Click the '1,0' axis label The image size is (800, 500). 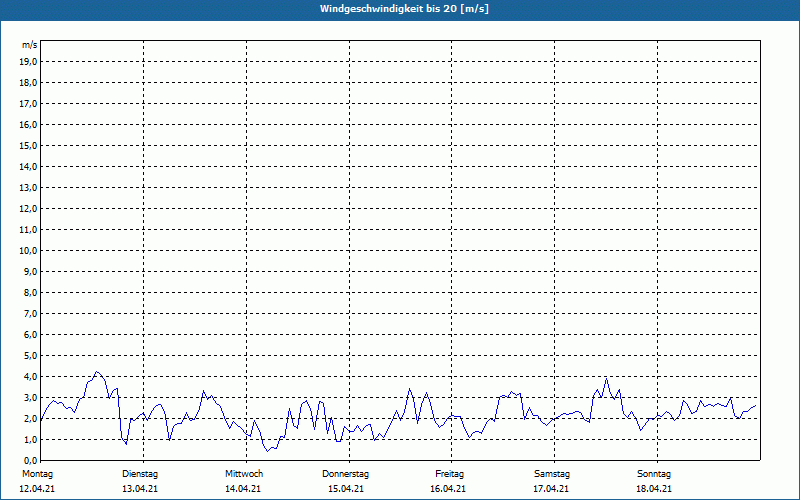[x=30, y=439]
